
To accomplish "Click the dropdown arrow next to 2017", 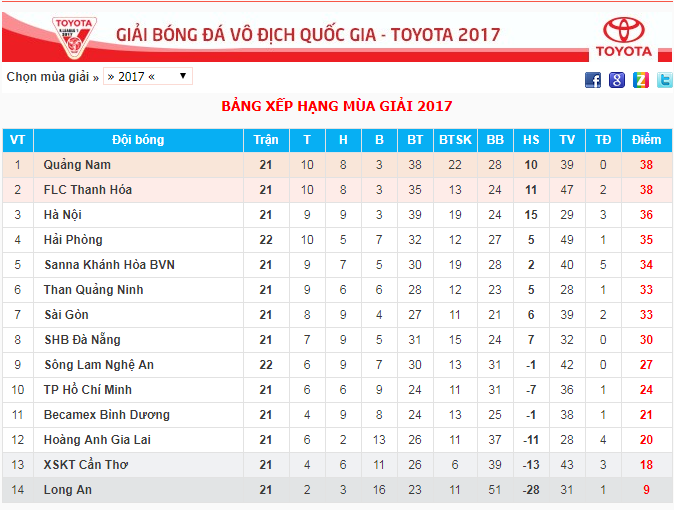I will [183, 76].
